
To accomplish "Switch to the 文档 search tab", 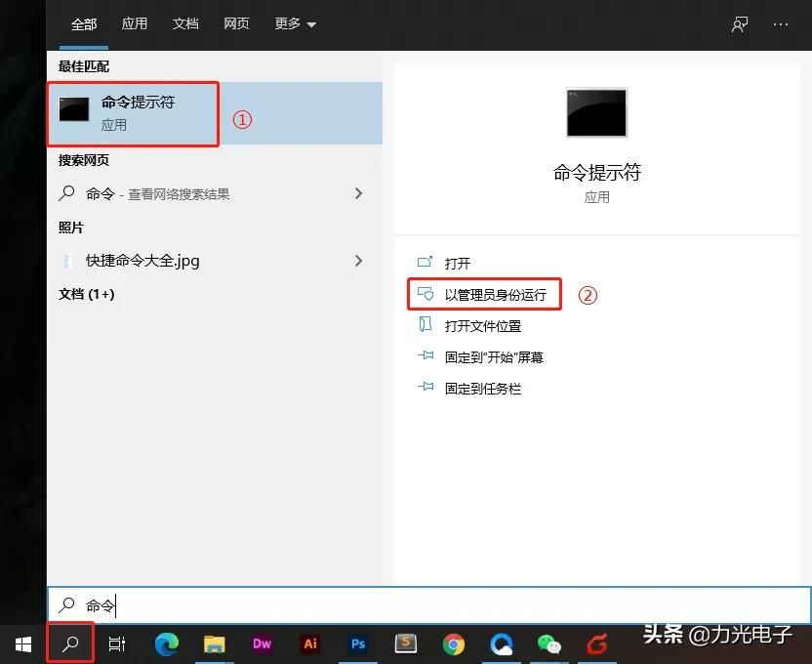I will 185,23.
